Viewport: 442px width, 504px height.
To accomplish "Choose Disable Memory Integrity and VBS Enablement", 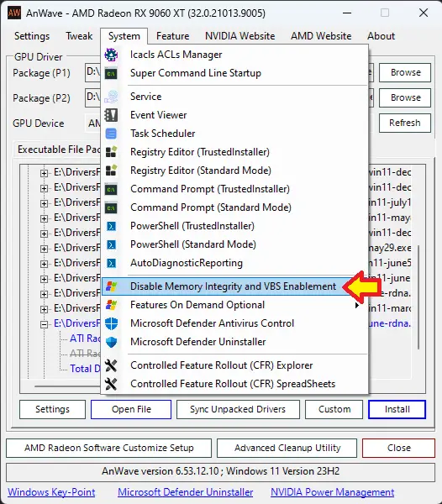I will coord(234,286).
